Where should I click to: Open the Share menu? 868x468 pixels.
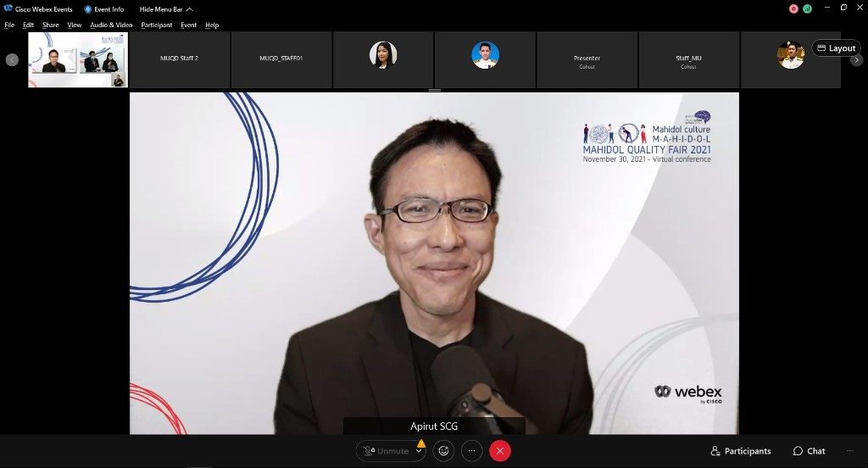(x=51, y=25)
